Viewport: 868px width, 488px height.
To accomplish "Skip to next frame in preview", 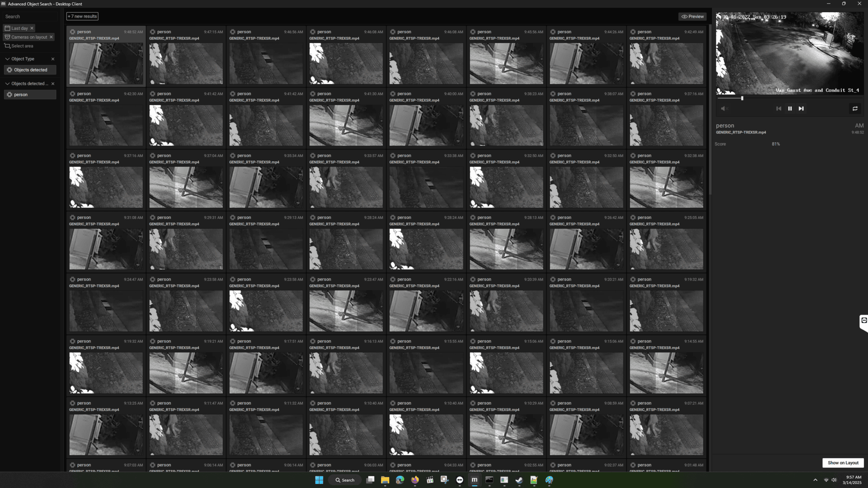I will (x=801, y=108).
